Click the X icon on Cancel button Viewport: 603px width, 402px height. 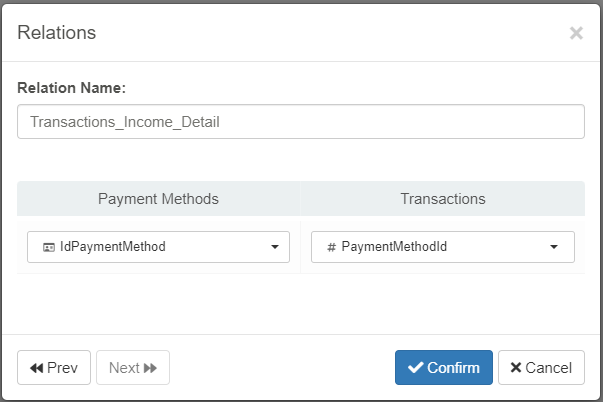516,368
